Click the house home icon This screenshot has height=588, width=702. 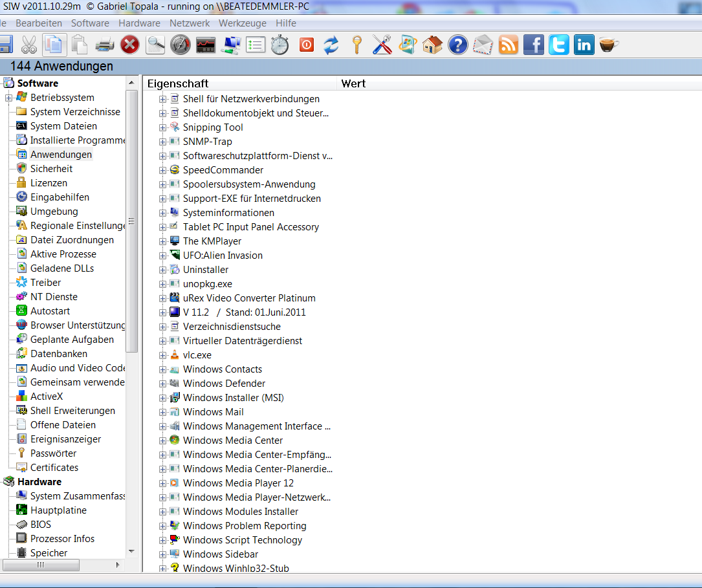(432, 45)
